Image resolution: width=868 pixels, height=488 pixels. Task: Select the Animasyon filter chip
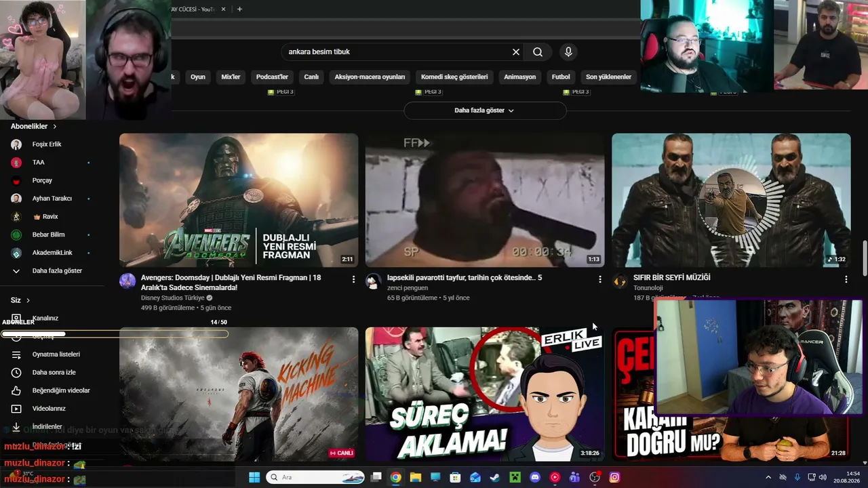(x=520, y=77)
